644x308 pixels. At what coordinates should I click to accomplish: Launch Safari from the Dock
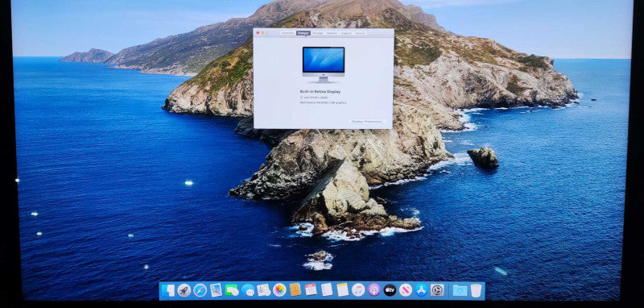point(200,290)
